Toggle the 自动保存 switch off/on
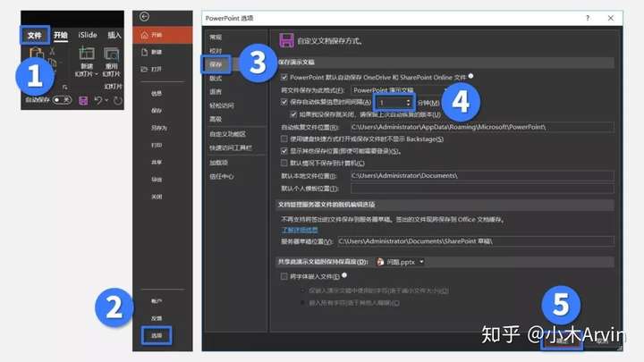Screen dimensions: 644x362 coord(62,100)
